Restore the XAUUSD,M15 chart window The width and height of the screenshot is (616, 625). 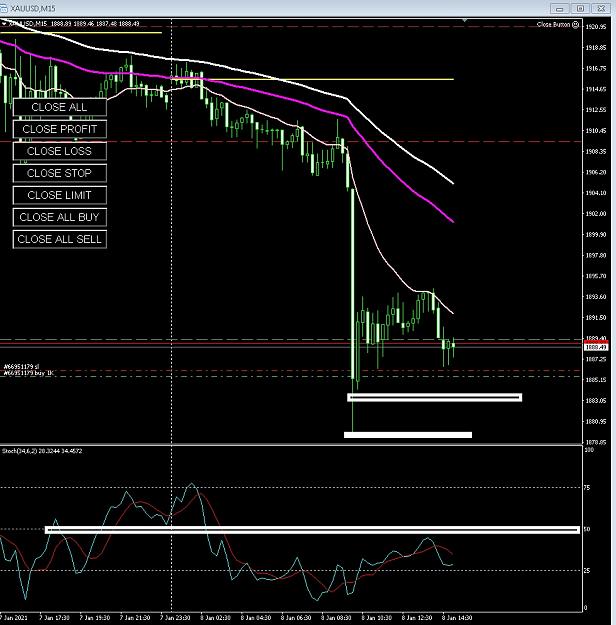[x=580, y=8]
